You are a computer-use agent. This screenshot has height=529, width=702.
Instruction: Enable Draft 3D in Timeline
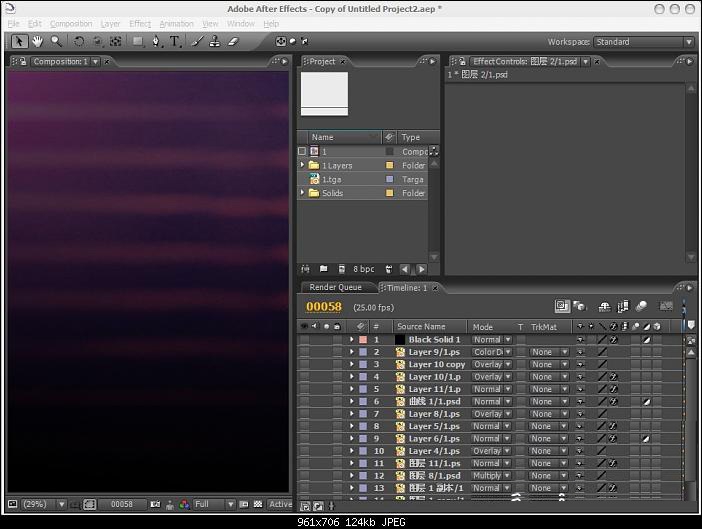[580, 306]
